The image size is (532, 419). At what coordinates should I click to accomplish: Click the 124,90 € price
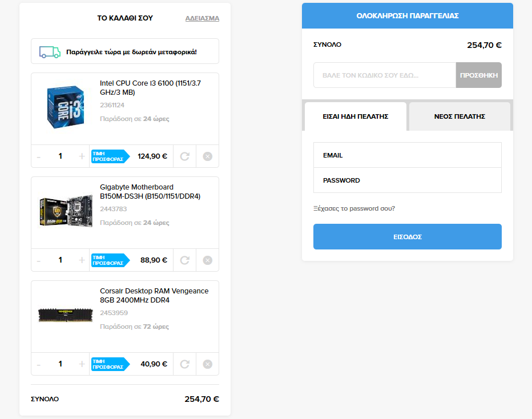point(152,156)
